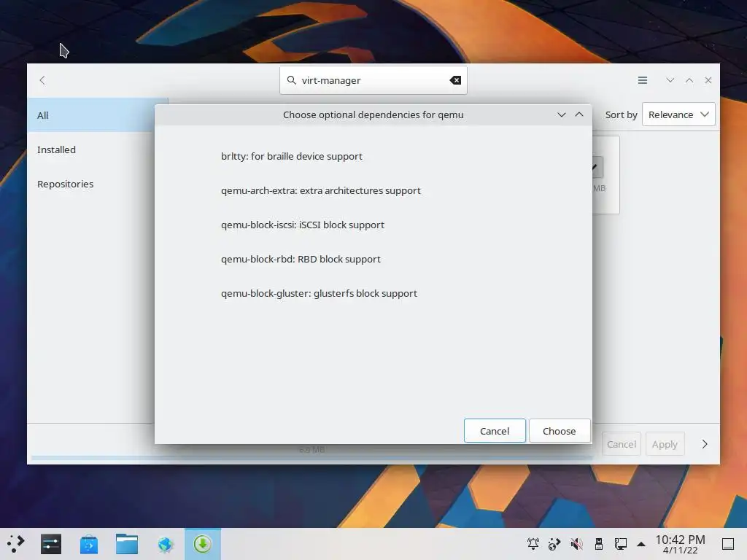Open the Installed packages section
Image resolution: width=747 pixels, height=560 pixels.
coord(90,149)
